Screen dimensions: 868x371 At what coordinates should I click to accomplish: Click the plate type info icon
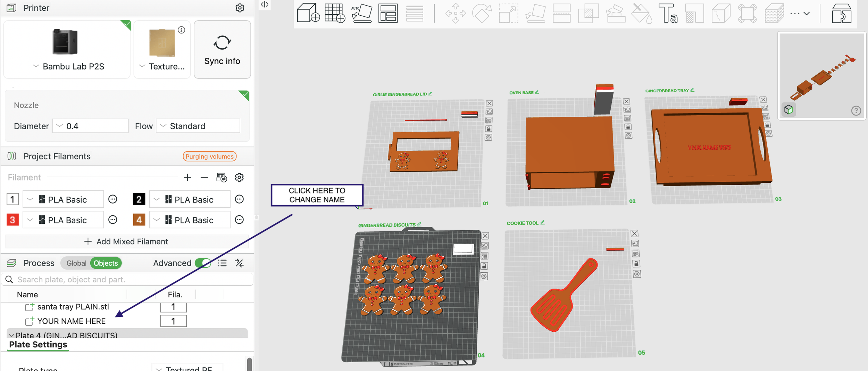click(x=181, y=30)
